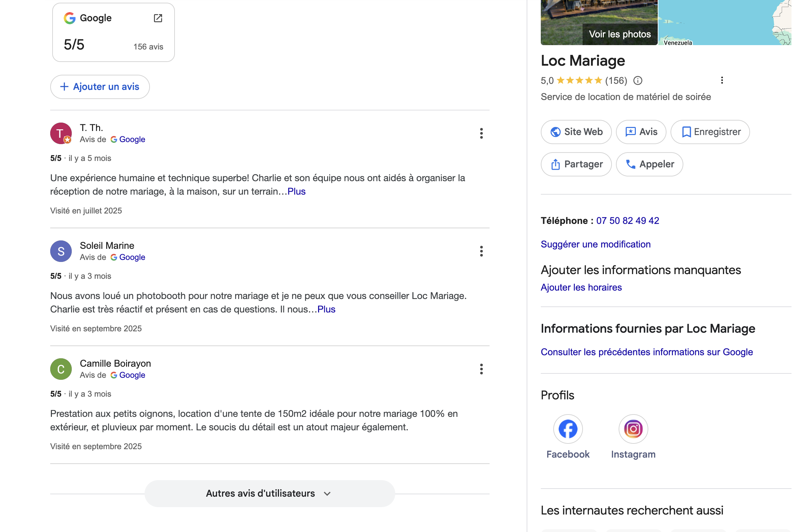Open the Instagram profile icon
808x532 pixels.
pos(633,429)
